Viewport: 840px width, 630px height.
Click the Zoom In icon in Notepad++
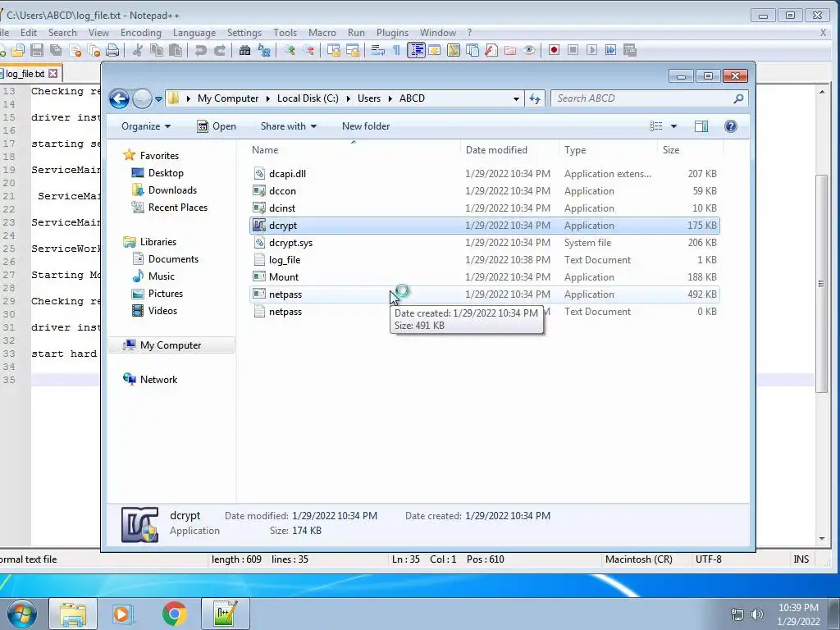click(290, 50)
